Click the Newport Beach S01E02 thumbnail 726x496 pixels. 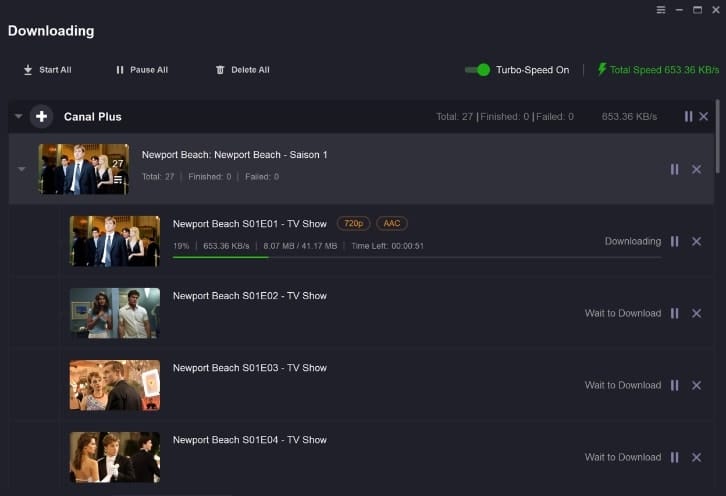pos(115,313)
